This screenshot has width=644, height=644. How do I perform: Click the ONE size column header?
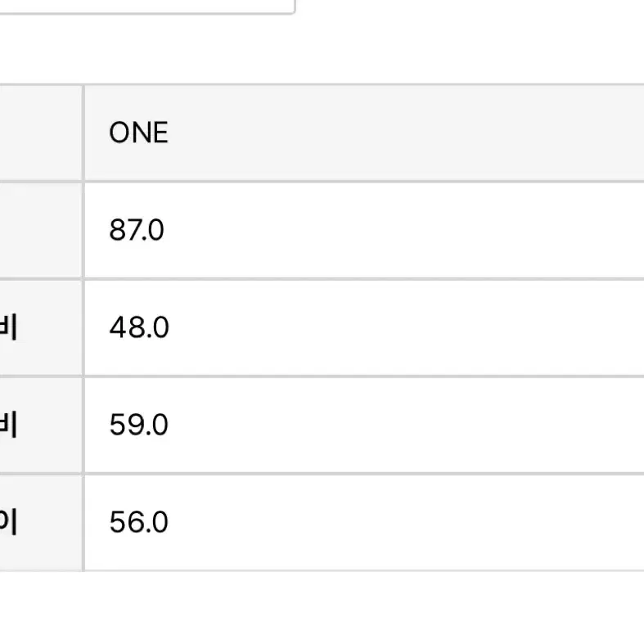[138, 133]
